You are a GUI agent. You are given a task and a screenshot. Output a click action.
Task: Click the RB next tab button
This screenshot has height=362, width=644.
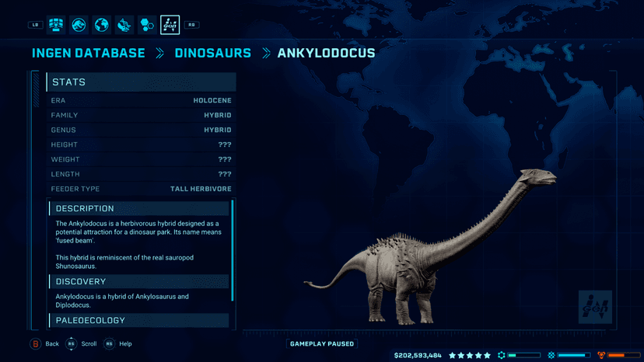tap(191, 25)
